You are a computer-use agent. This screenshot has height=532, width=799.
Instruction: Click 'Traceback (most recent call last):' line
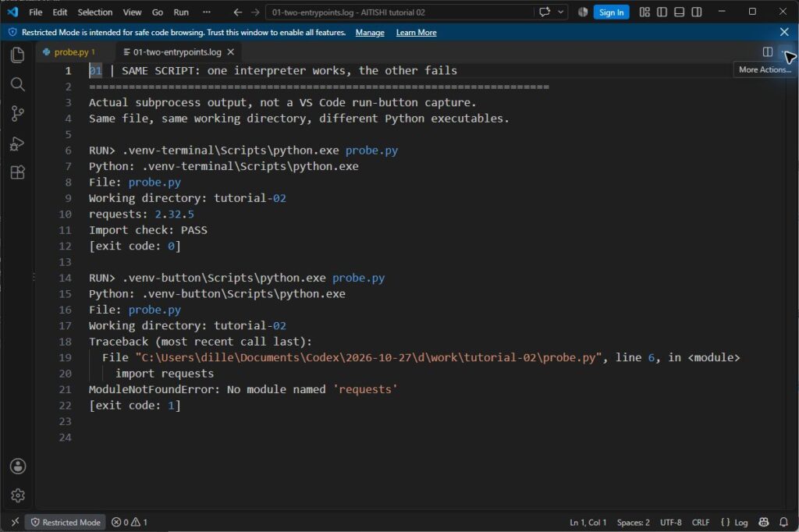coord(201,342)
